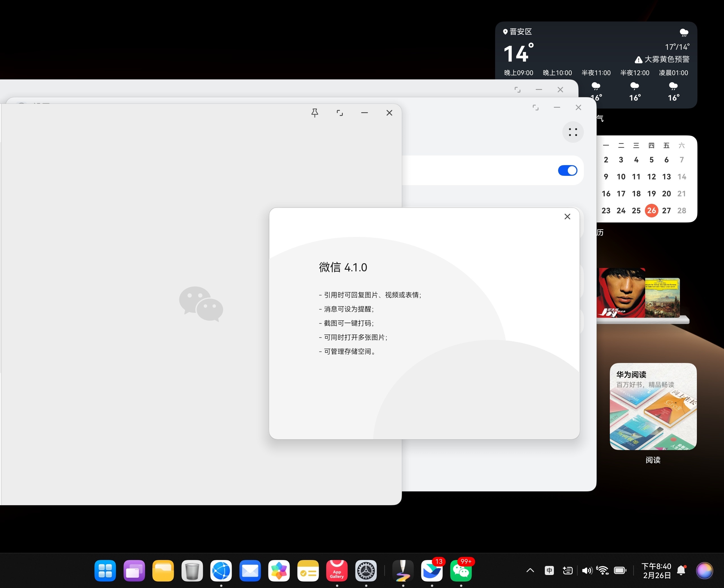Pin the WeChat window on top

315,113
